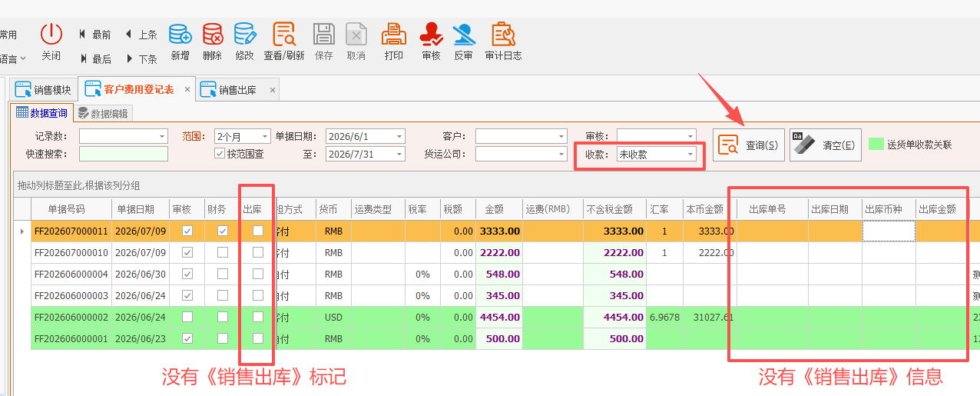980x396 pixels.
Task: Open the 至 2026/7/31 date picker
Action: [x=399, y=154]
